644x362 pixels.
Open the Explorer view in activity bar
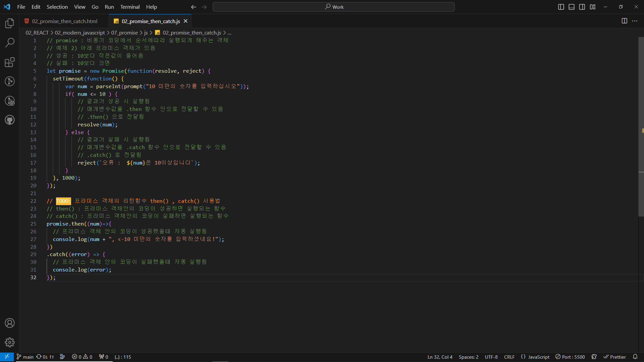(x=10, y=23)
